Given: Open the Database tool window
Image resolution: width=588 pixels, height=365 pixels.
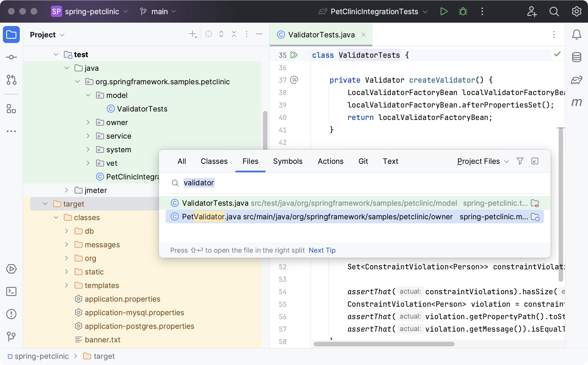Looking at the screenshot, I should click(x=577, y=57).
